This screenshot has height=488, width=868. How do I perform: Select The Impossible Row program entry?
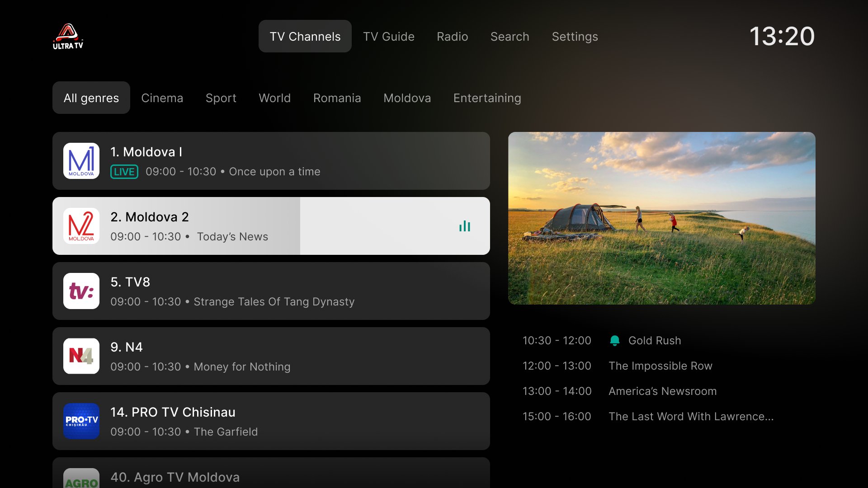(x=660, y=366)
